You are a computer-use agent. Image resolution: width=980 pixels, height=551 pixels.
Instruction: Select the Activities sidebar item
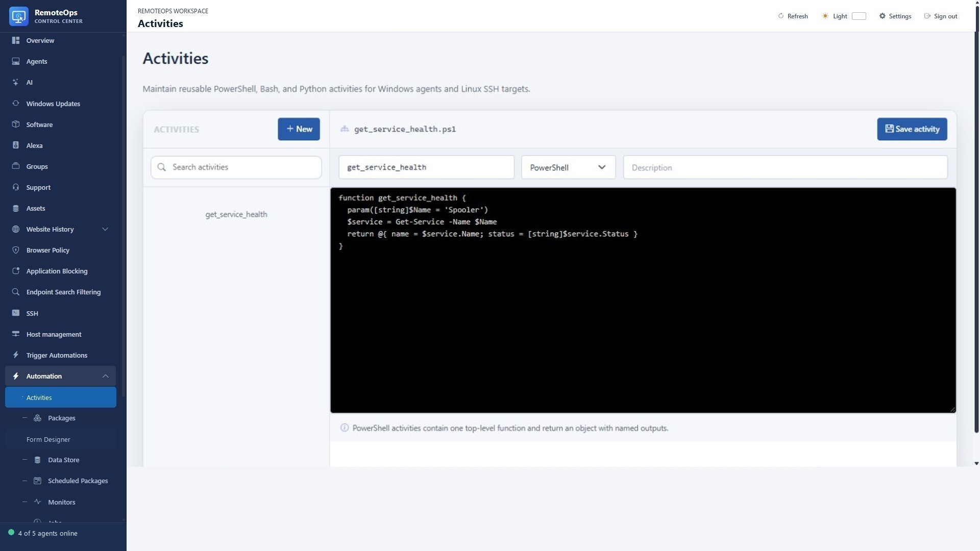[61, 397]
